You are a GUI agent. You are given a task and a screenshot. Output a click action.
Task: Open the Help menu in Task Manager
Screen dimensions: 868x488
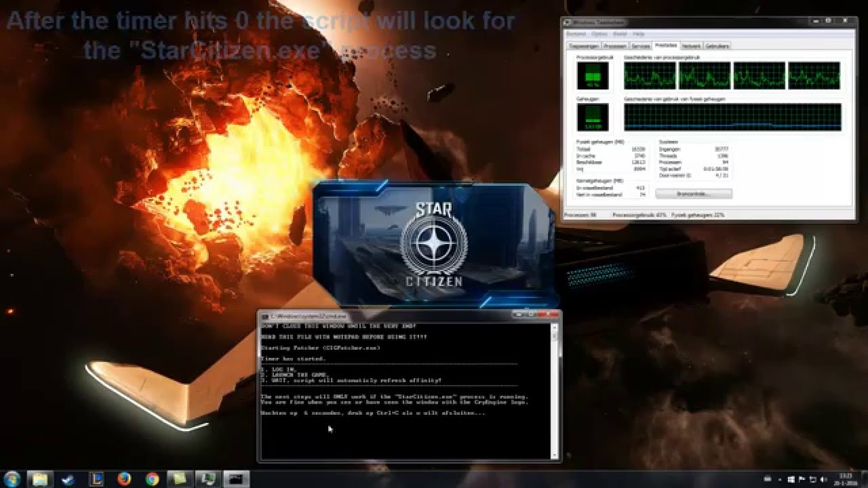(638, 34)
